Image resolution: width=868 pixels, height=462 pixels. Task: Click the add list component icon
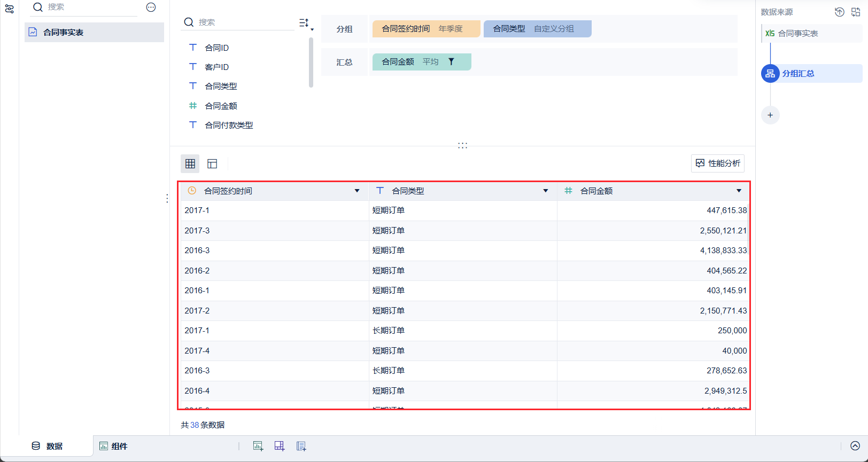301,446
